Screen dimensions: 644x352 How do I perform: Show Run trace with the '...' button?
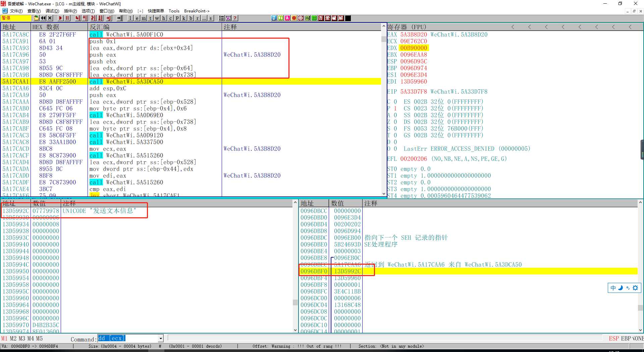[204, 18]
